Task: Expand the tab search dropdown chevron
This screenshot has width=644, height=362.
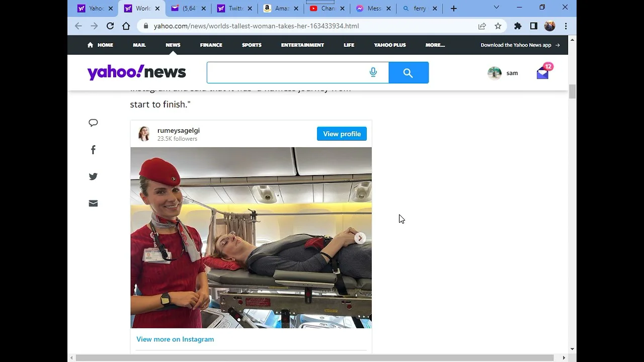Action: [497, 8]
